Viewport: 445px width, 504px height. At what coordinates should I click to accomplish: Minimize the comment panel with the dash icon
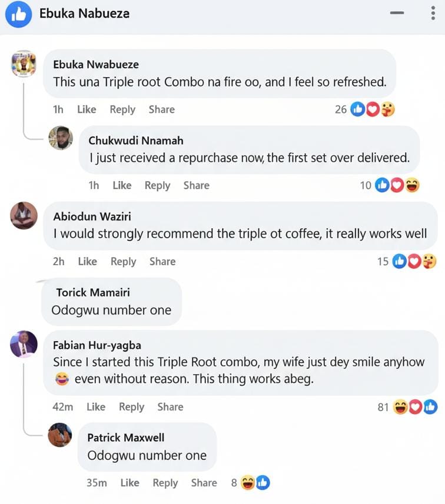pyautogui.click(x=397, y=13)
